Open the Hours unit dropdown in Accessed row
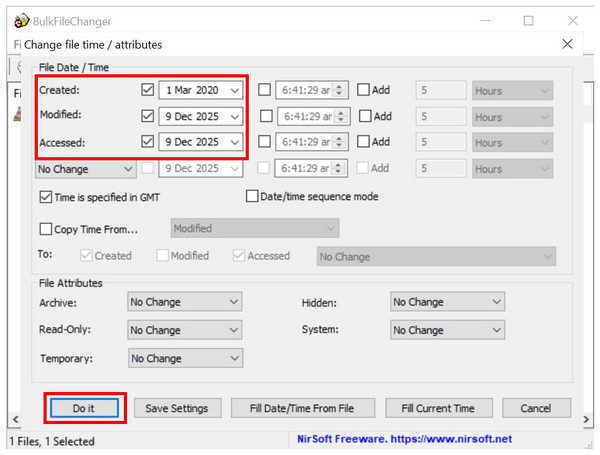Viewport: 600px width, 455px height. pyautogui.click(x=512, y=142)
